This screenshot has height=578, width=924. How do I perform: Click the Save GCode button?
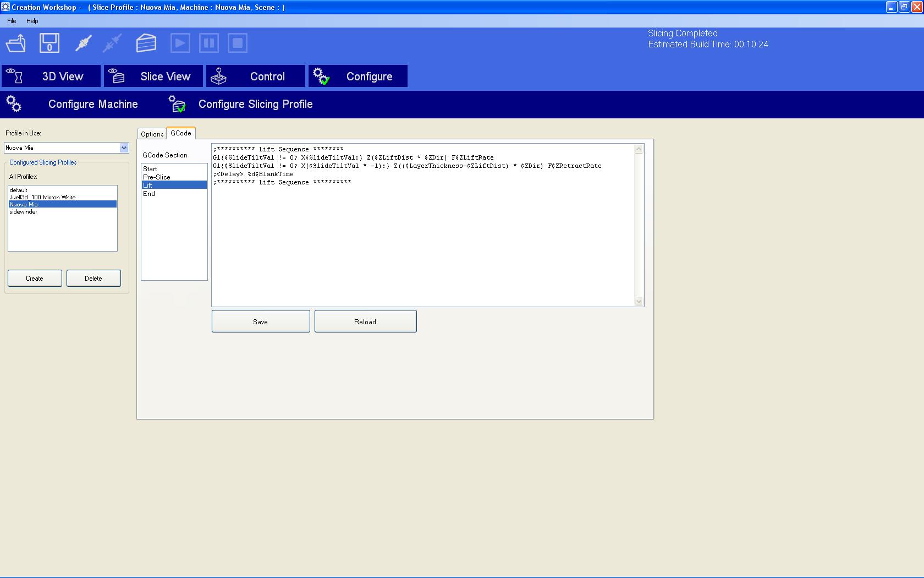(261, 321)
